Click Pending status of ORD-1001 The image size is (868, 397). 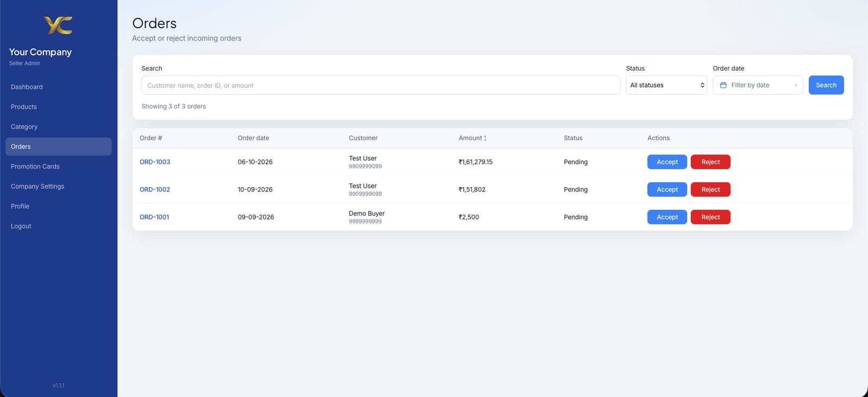tap(576, 217)
